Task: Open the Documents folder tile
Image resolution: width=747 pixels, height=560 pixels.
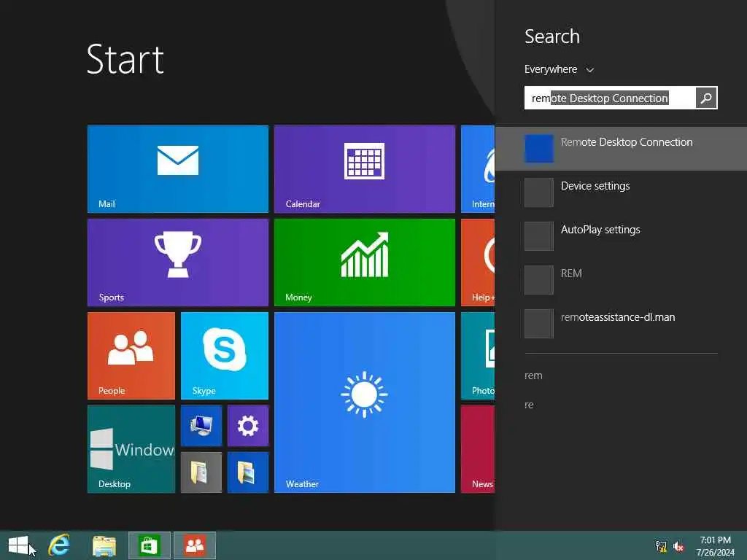Action: click(x=201, y=472)
